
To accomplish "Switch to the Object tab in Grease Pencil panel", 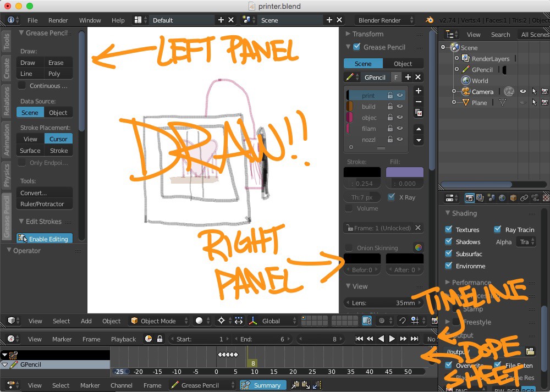I will [403, 63].
